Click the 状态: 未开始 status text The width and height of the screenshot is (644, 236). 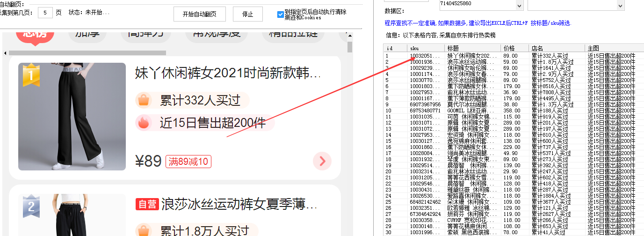[89, 13]
